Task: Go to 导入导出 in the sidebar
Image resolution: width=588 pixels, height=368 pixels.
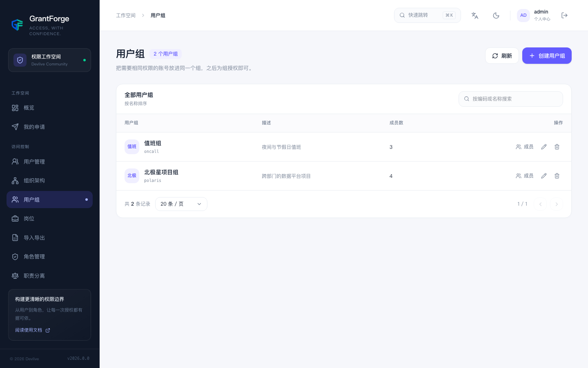Action: coord(49,238)
